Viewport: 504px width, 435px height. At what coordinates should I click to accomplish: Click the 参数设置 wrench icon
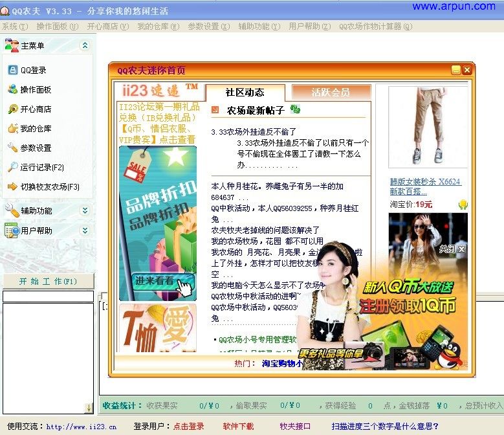point(12,148)
